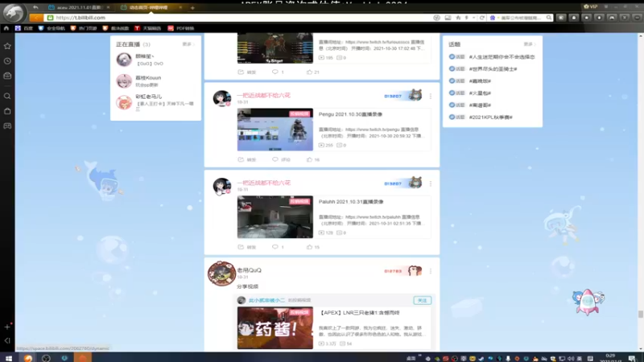The height and width of the screenshot is (362, 644).
Task: Open the Pengu 2021.10.30 video thumbnail
Action: click(x=275, y=130)
